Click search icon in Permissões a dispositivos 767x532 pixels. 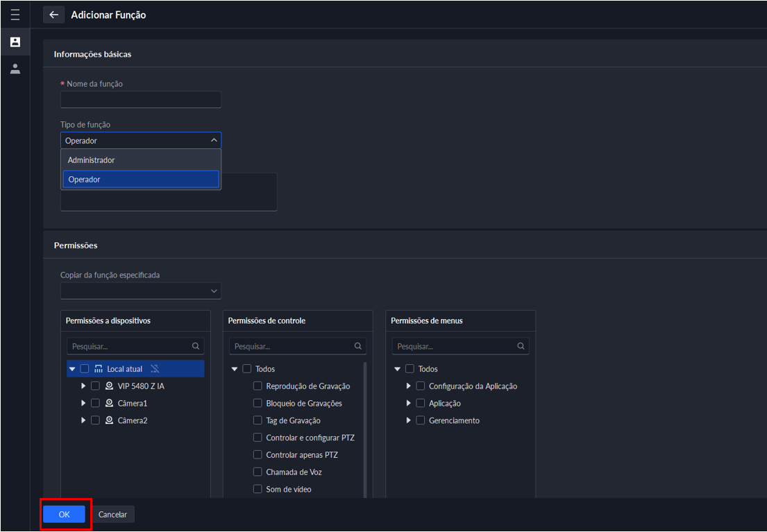pyautogui.click(x=196, y=346)
